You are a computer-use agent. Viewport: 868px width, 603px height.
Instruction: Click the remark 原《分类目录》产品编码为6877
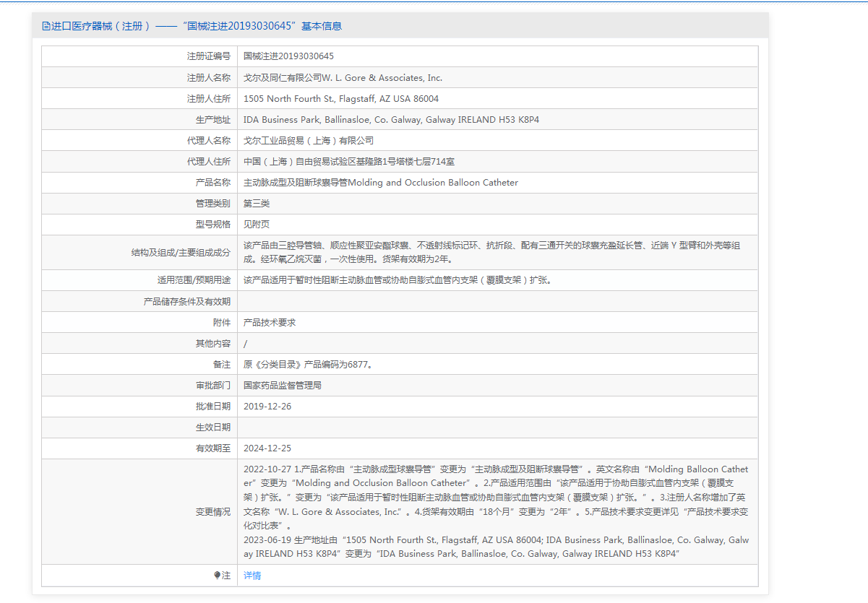click(309, 364)
